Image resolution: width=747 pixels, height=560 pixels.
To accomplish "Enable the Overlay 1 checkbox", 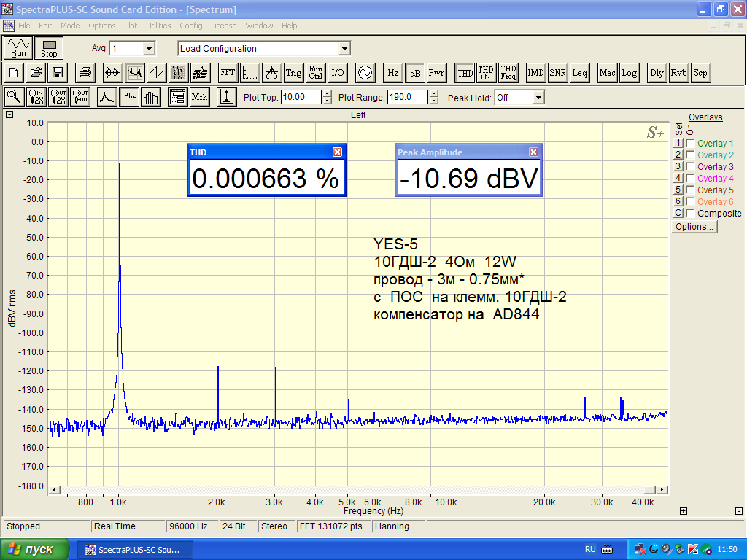I will [690, 144].
